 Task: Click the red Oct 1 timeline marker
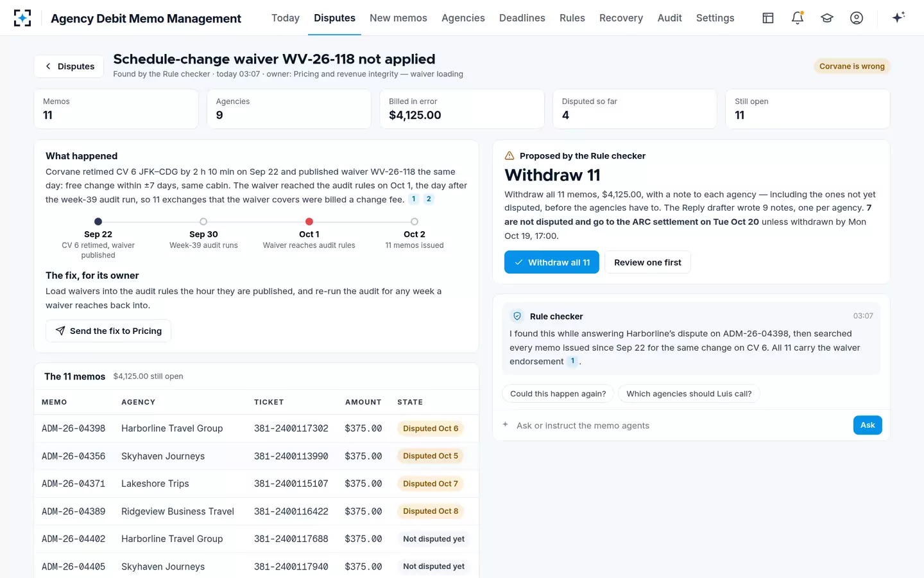[x=309, y=222]
